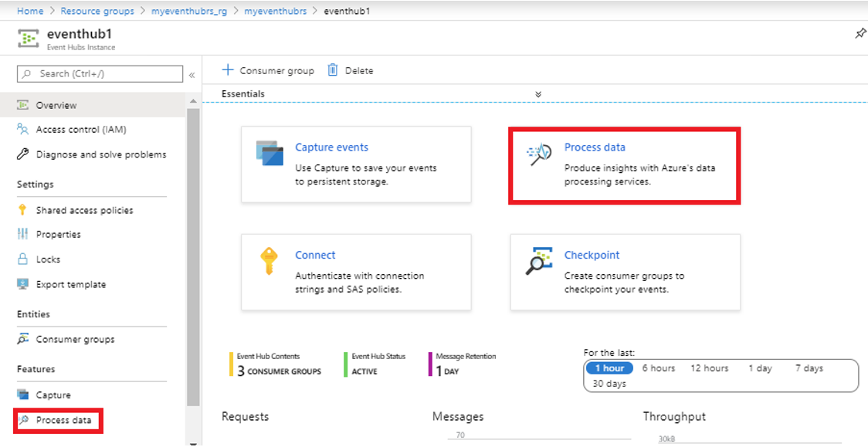Click the Connect card title
This screenshot has width=868, height=447.
click(x=315, y=255)
